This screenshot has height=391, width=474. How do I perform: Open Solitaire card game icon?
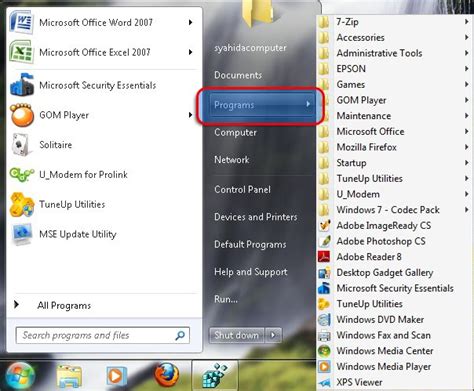(22, 145)
